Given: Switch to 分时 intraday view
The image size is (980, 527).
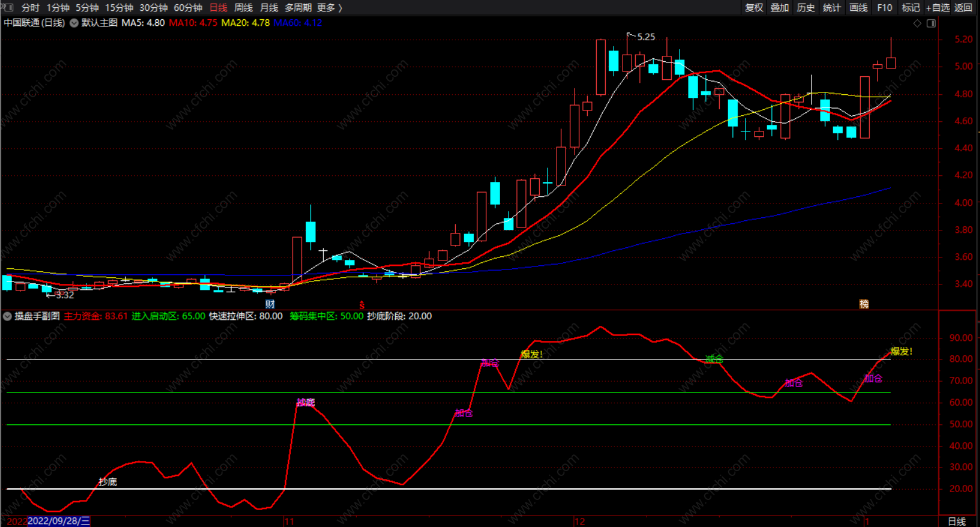Looking at the screenshot, I should [x=31, y=8].
